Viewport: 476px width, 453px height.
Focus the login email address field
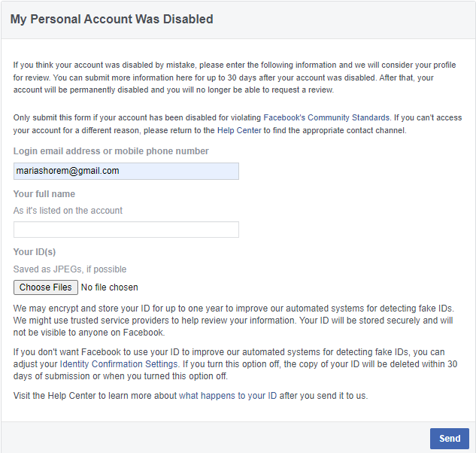click(126, 171)
